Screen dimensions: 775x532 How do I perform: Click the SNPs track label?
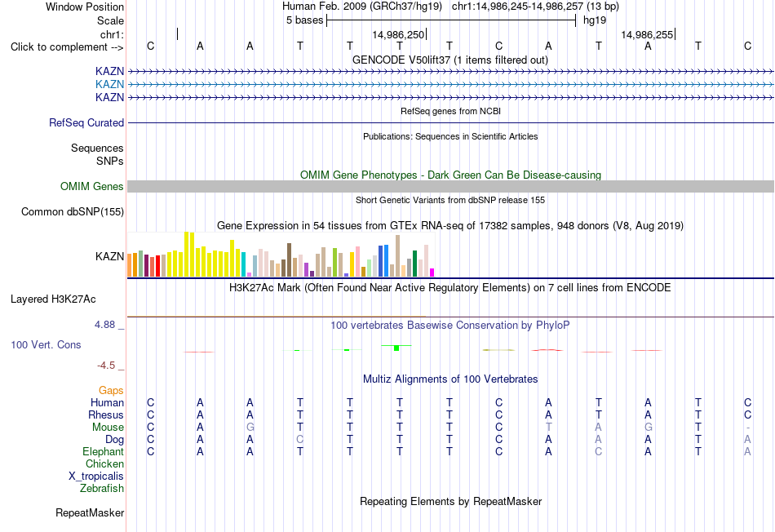[110, 161]
